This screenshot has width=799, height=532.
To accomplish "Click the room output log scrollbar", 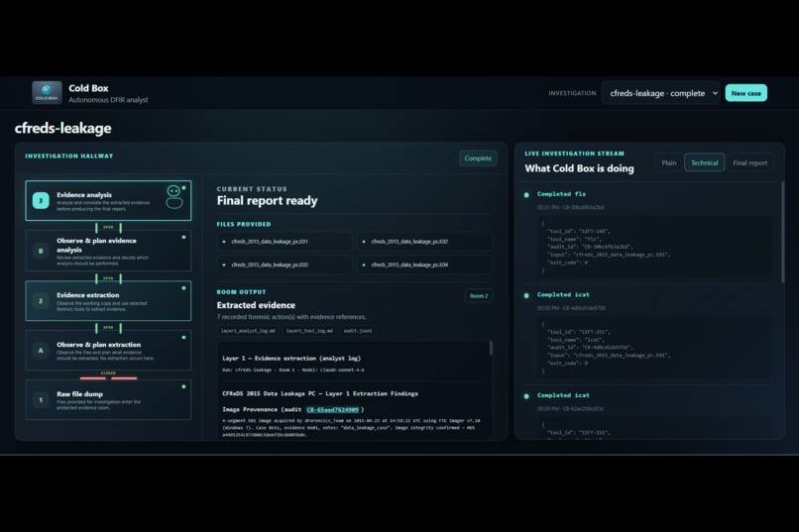I will [492, 348].
